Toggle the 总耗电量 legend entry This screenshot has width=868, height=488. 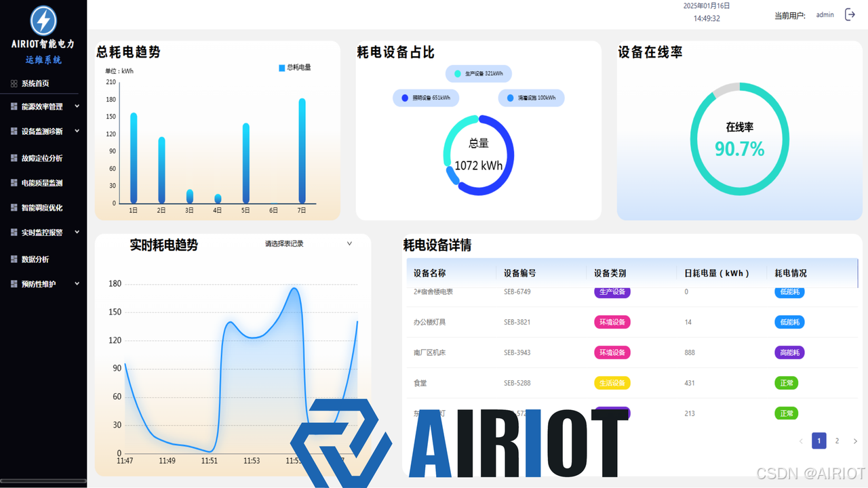(x=295, y=68)
